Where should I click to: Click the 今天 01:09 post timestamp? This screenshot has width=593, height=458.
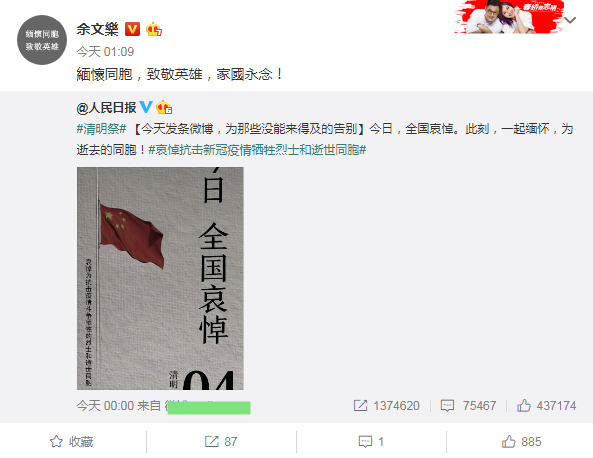tap(105, 51)
